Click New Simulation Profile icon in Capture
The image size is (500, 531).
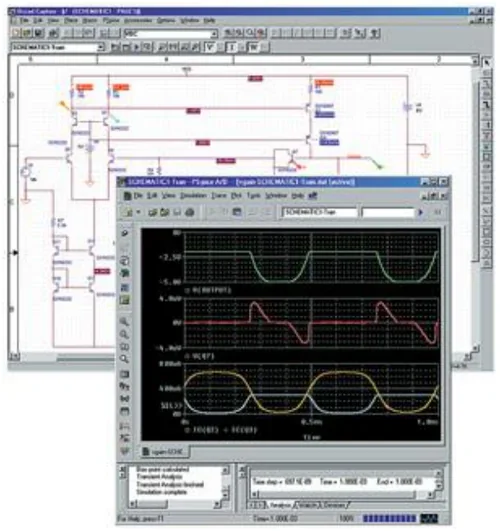pos(115,47)
